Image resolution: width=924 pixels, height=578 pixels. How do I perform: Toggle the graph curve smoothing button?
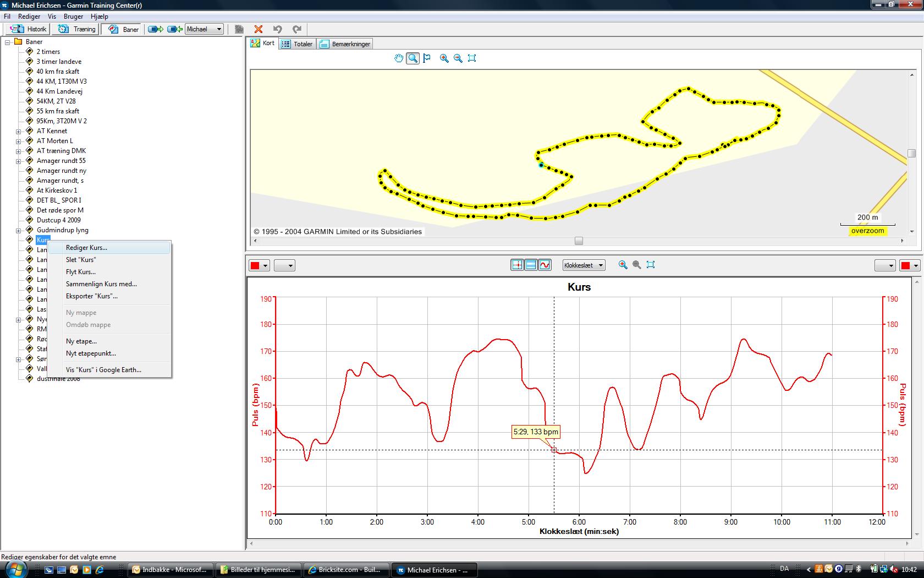pyautogui.click(x=544, y=265)
